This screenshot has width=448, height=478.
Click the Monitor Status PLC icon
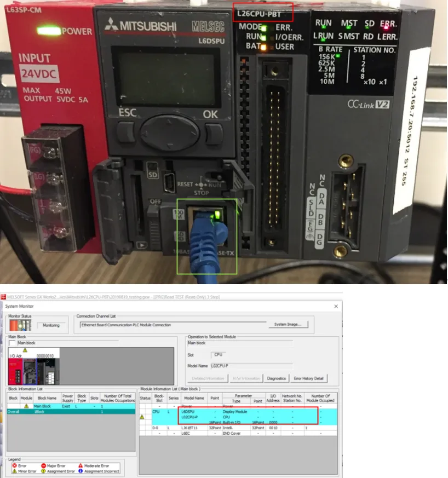tap(20, 325)
